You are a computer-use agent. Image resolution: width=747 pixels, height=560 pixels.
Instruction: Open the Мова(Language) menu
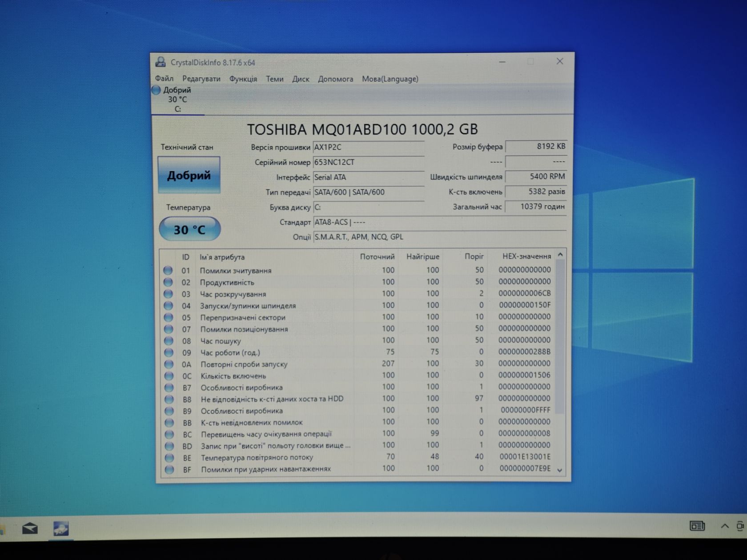pos(390,79)
